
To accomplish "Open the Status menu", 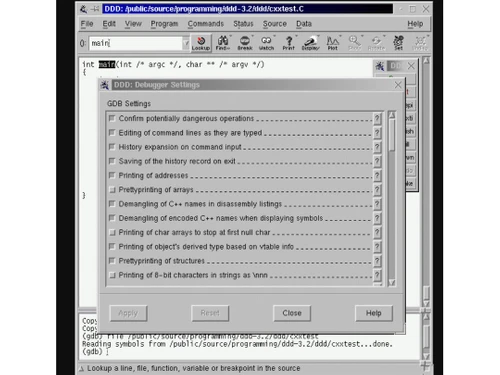I will pyautogui.click(x=243, y=24).
